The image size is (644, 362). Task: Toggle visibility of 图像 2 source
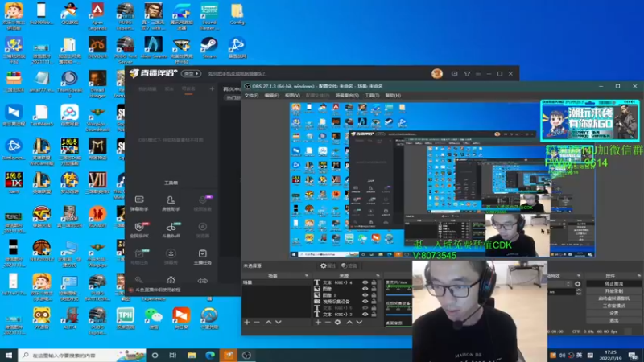click(x=365, y=295)
